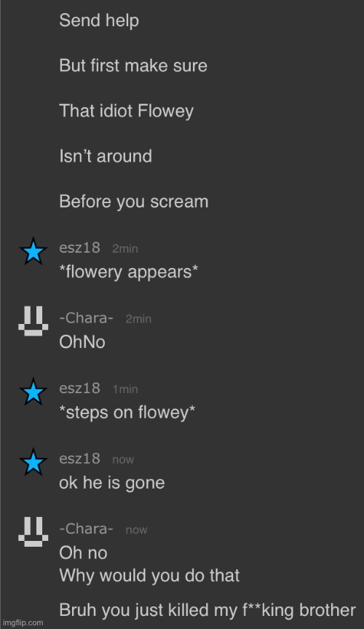Open esz18 username above '*steps on flowey*'
Screen dimensions: 364x629
click(79, 388)
